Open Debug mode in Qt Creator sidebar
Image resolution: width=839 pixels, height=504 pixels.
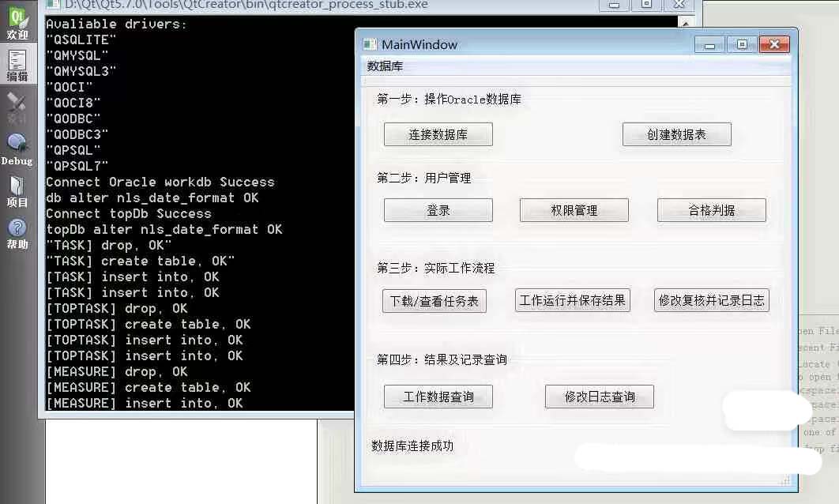click(17, 149)
